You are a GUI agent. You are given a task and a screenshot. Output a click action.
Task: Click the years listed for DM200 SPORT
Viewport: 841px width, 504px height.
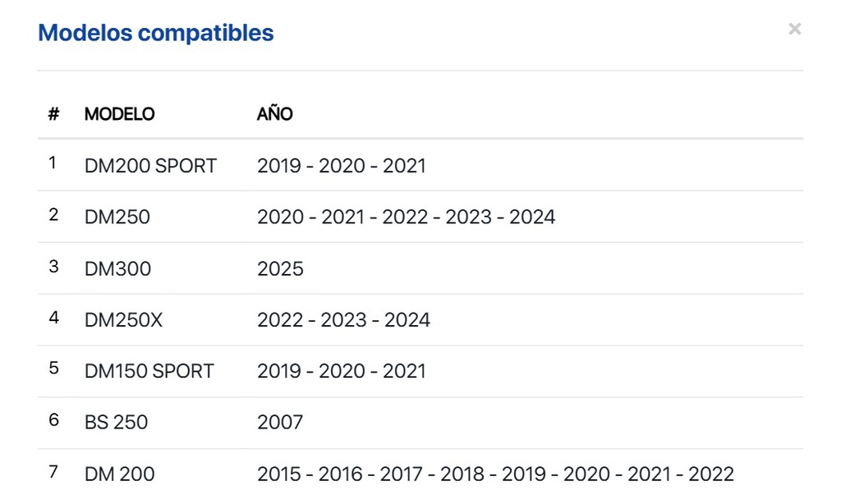tap(341, 166)
